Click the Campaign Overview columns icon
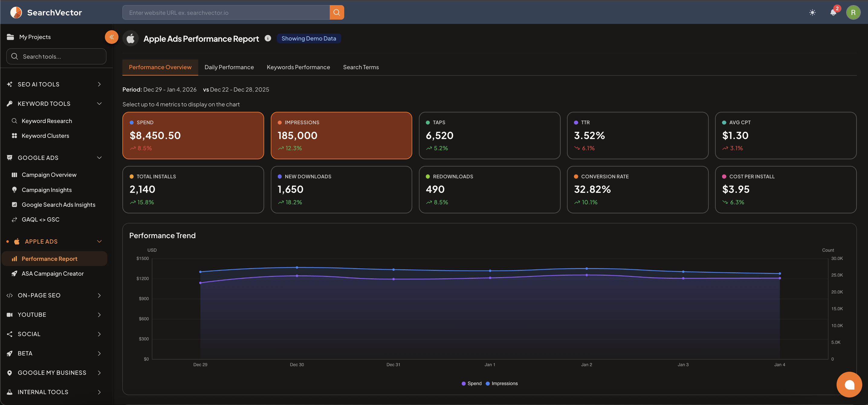 point(14,175)
